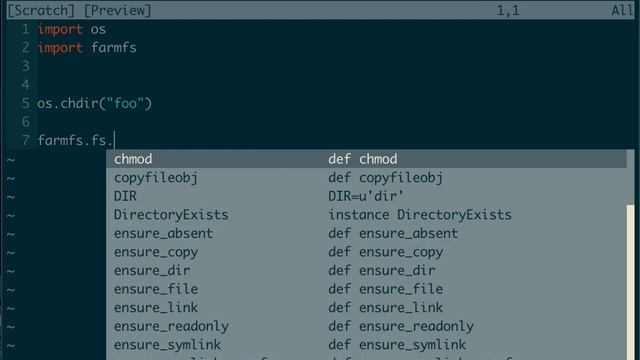Choose the DIR completion item
This screenshot has width=640, height=360.
point(125,196)
